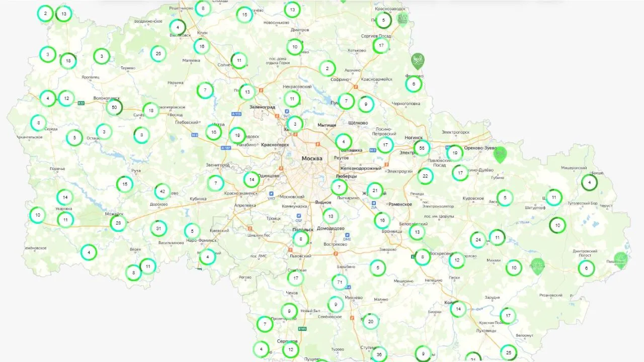The height and width of the screenshot is (362, 644).
Task: Click the 7 cluster near Краснознаменск
Action: point(215,183)
